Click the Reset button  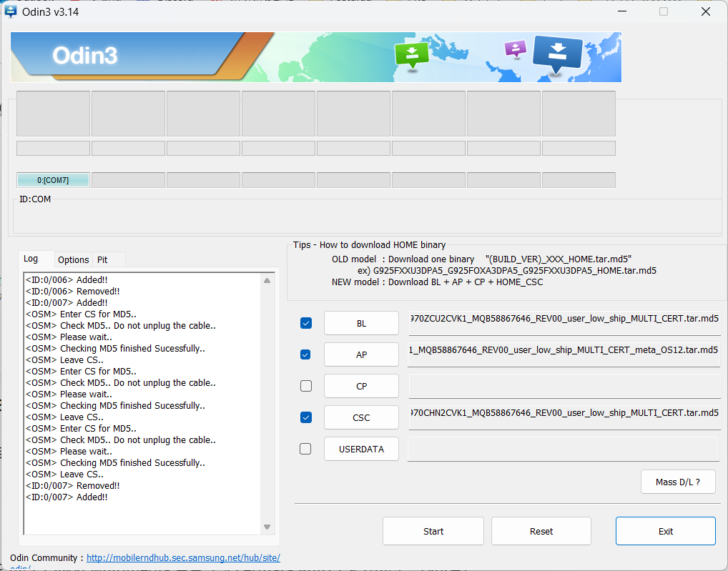(541, 531)
